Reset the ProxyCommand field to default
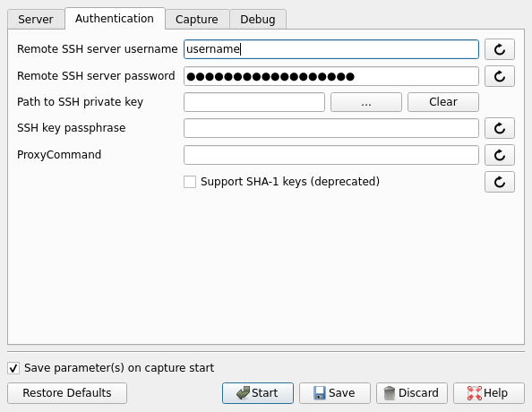 500,155
